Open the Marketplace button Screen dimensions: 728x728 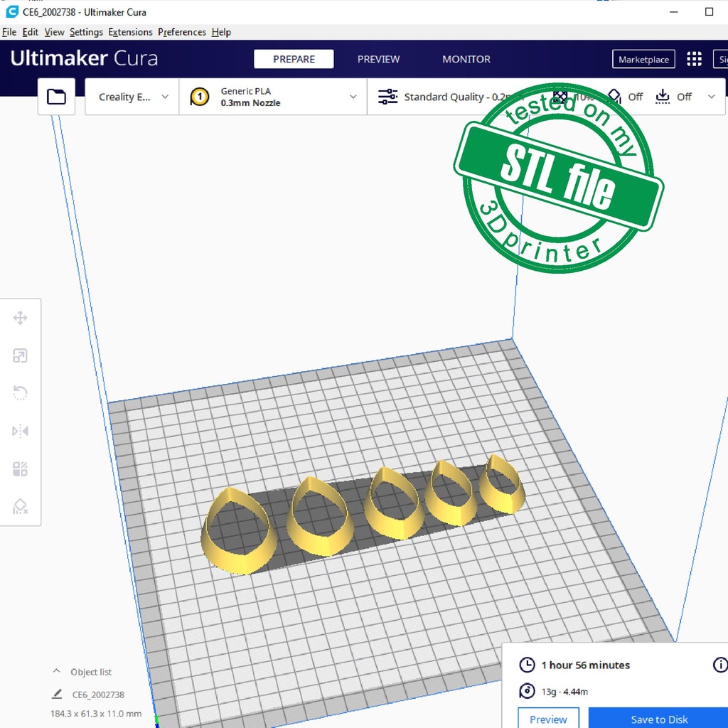pyautogui.click(x=643, y=59)
